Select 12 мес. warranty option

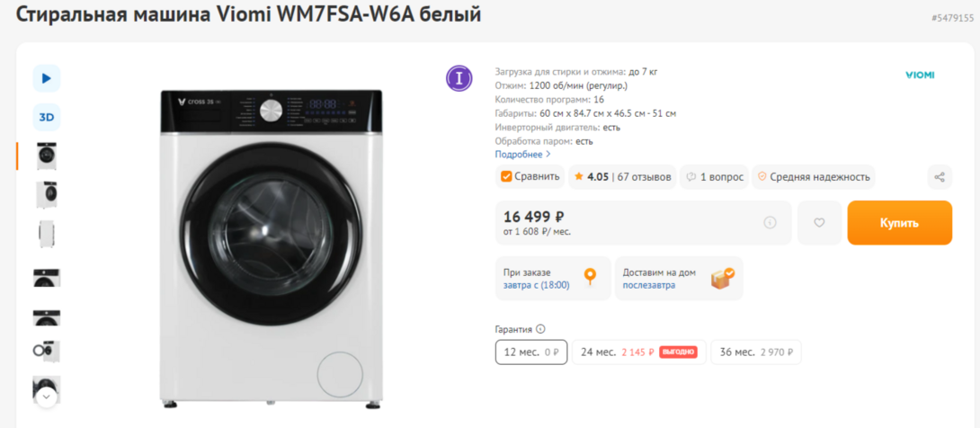tap(530, 352)
